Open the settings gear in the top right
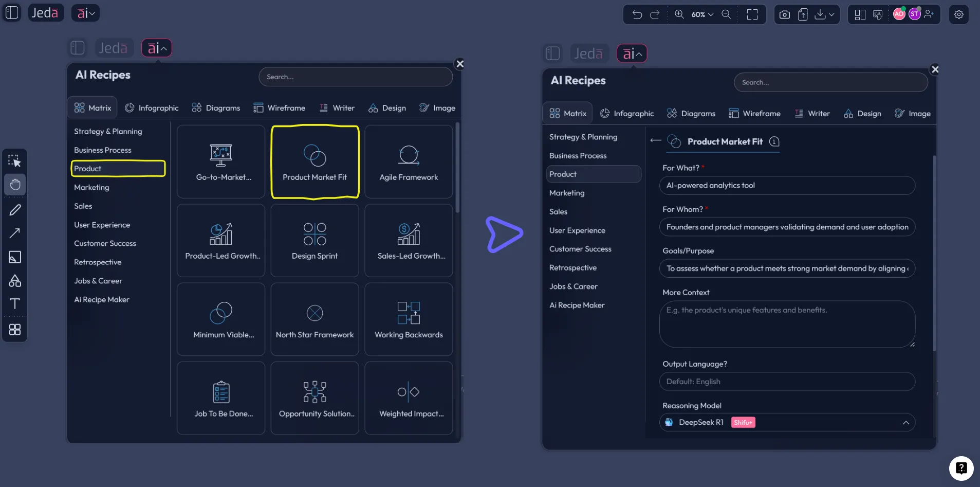 click(959, 14)
